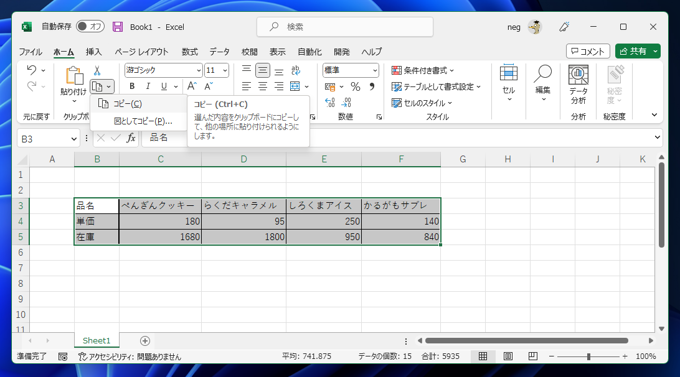Switch to the 数式 tab
This screenshot has width=680, height=377.
point(190,52)
